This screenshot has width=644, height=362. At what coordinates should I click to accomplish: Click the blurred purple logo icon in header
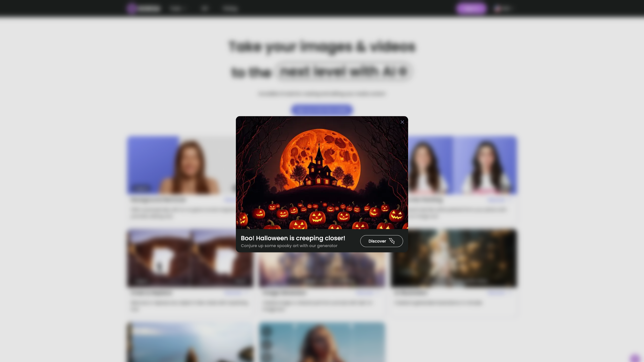(131, 8)
